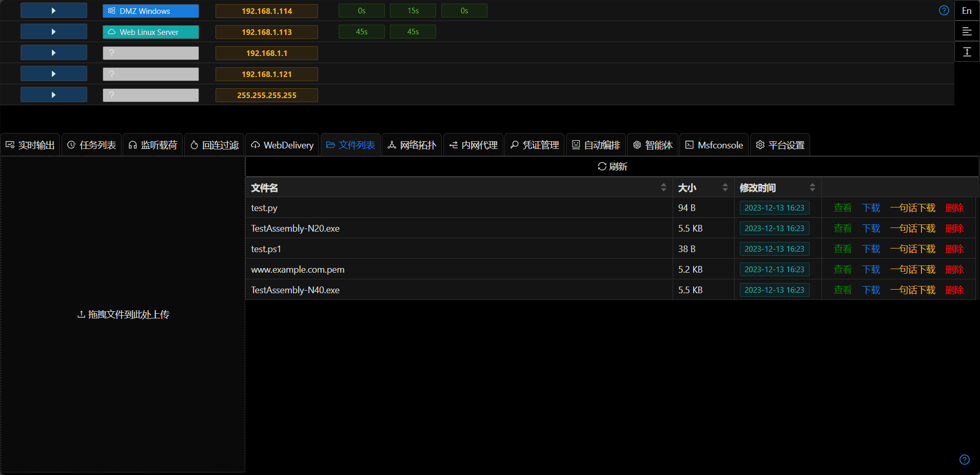Screen dimensions: 980x475
Task: Click file name www.example.com.pem
Action: pyautogui.click(x=298, y=269)
